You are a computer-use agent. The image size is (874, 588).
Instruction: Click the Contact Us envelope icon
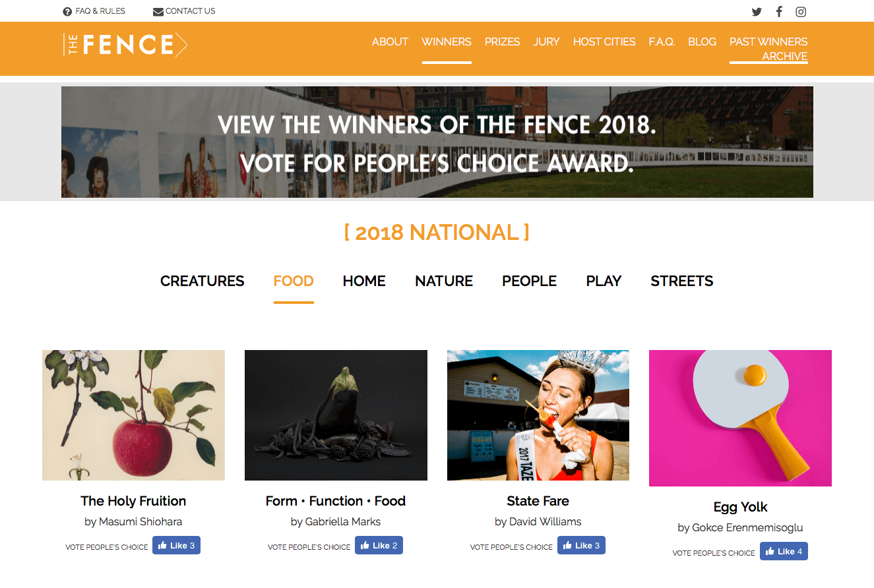pyautogui.click(x=158, y=11)
